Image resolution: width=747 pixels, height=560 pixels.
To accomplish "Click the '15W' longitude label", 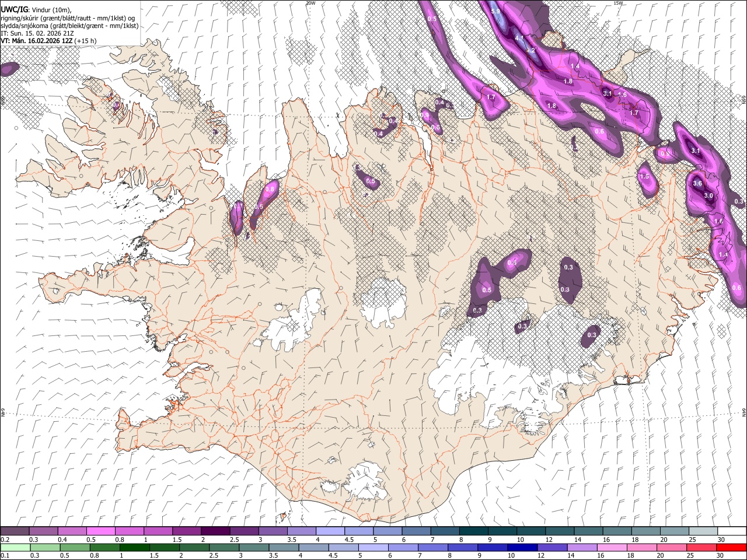I will click(619, 3).
